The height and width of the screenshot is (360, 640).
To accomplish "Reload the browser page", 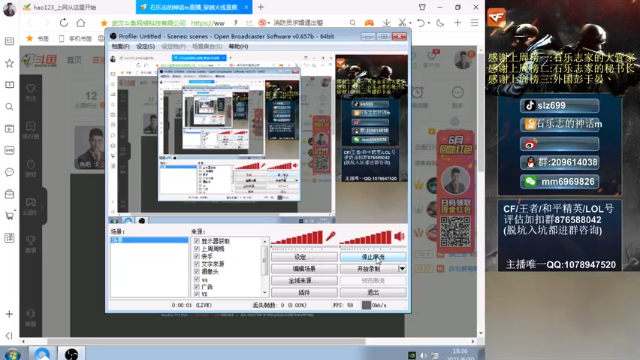I will pos(64,23).
